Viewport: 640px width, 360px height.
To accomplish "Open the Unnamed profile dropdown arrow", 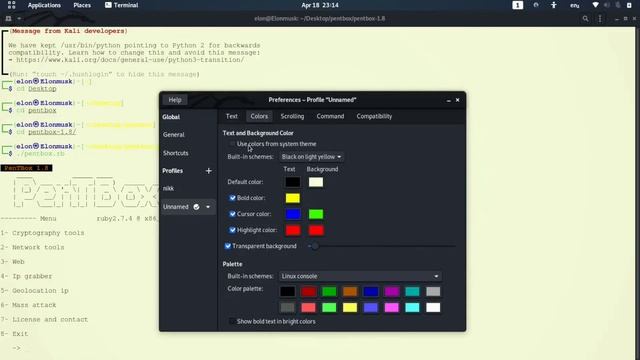I will coord(208,207).
